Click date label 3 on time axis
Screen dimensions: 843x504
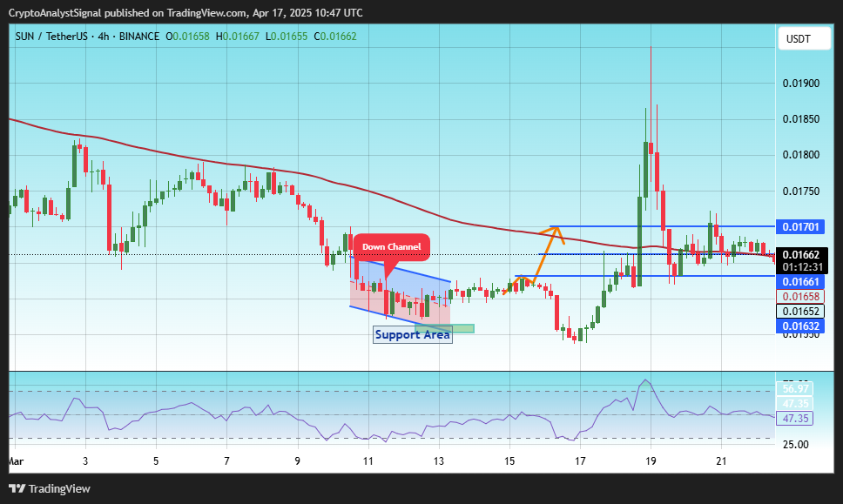85,461
